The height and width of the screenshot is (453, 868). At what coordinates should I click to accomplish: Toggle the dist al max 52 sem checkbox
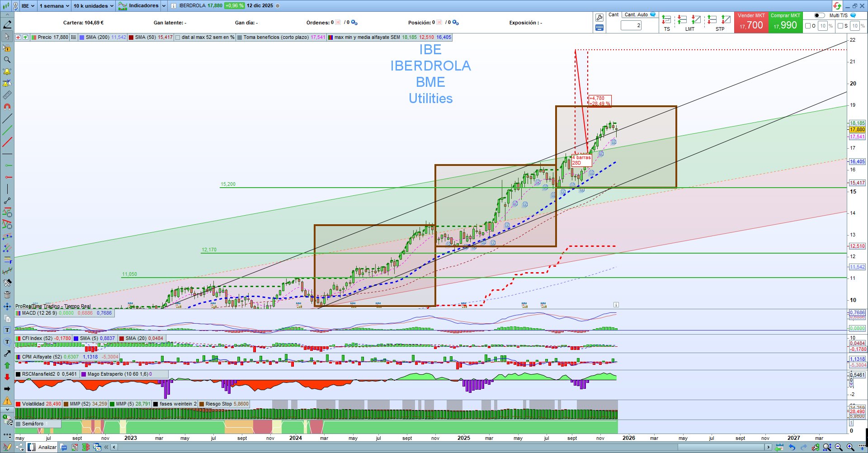[x=178, y=38]
